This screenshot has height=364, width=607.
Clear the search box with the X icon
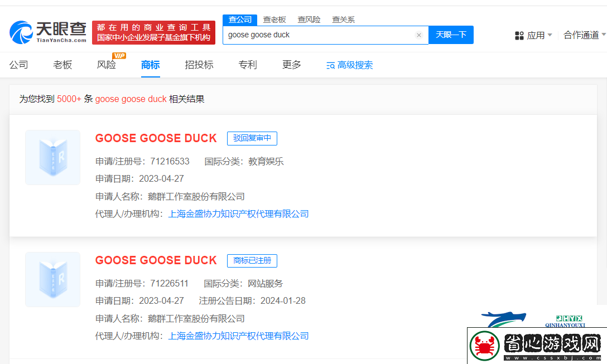pyautogui.click(x=419, y=35)
